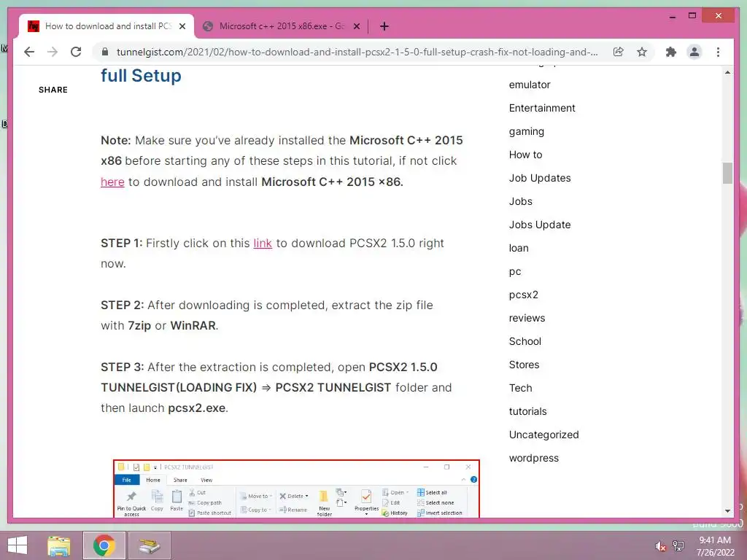This screenshot has height=560, width=747.
Task: Minimize the Chrome window
Action: (x=672, y=16)
